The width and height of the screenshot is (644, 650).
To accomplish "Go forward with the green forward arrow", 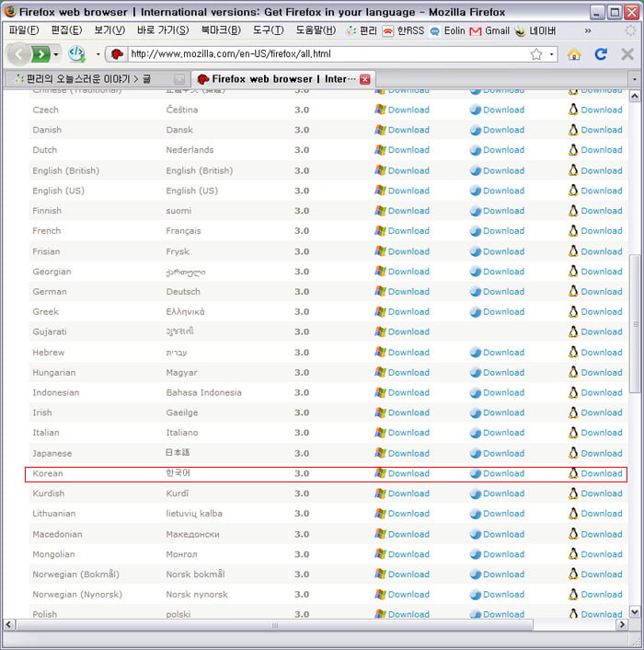I will click(40, 54).
